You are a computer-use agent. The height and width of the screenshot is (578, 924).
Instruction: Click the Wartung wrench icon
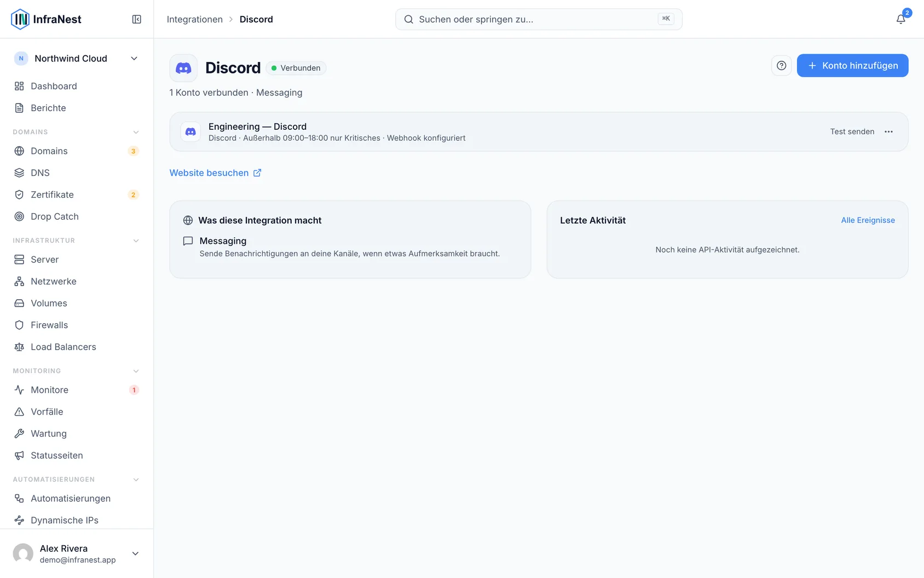point(19,434)
